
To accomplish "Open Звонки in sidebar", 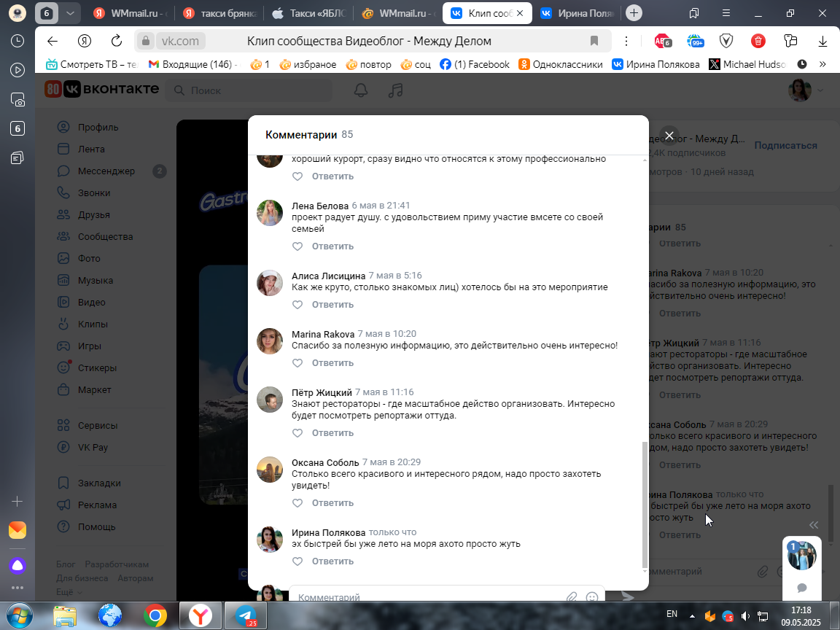I will coord(94,193).
